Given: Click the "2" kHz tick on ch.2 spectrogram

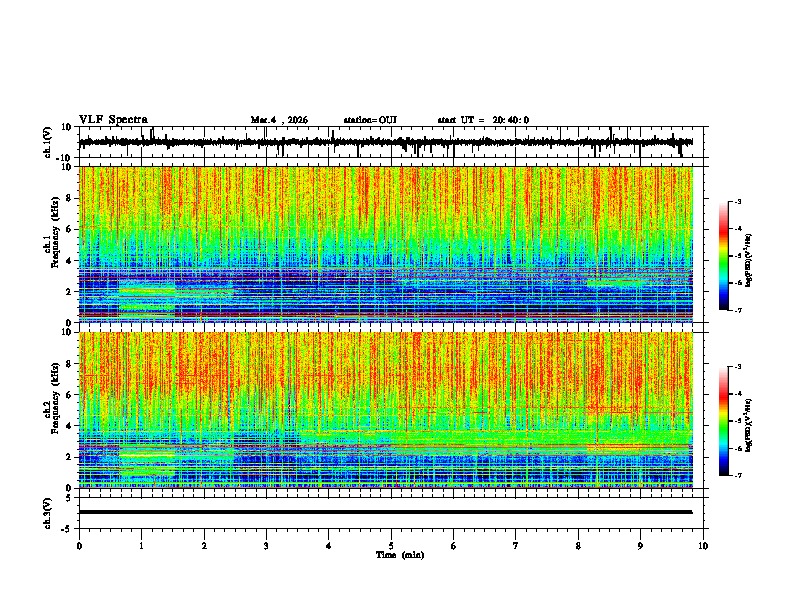Looking at the screenshot, I should [69, 457].
